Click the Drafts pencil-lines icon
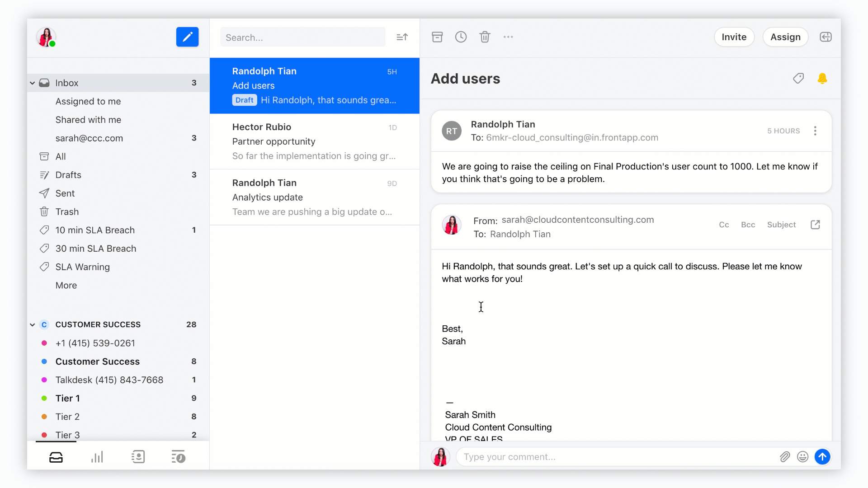Image resolution: width=868 pixels, height=488 pixels. tap(44, 175)
